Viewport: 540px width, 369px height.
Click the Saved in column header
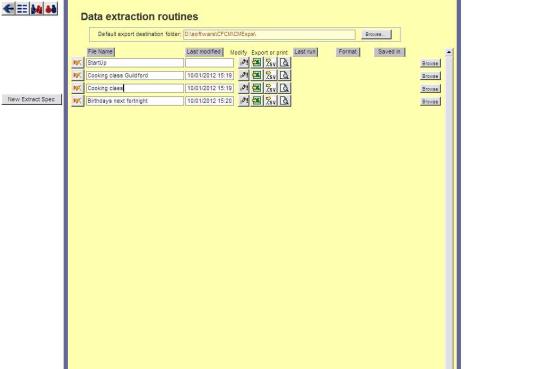click(390, 52)
